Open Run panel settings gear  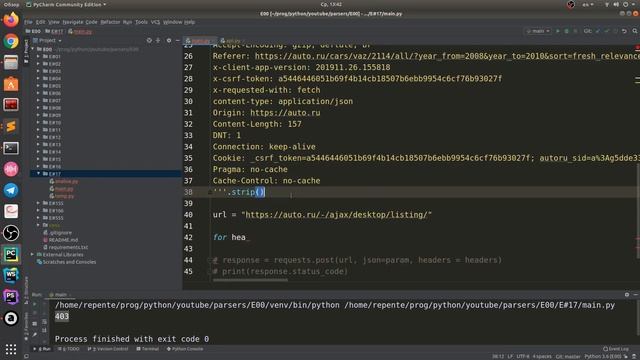tap(627, 294)
